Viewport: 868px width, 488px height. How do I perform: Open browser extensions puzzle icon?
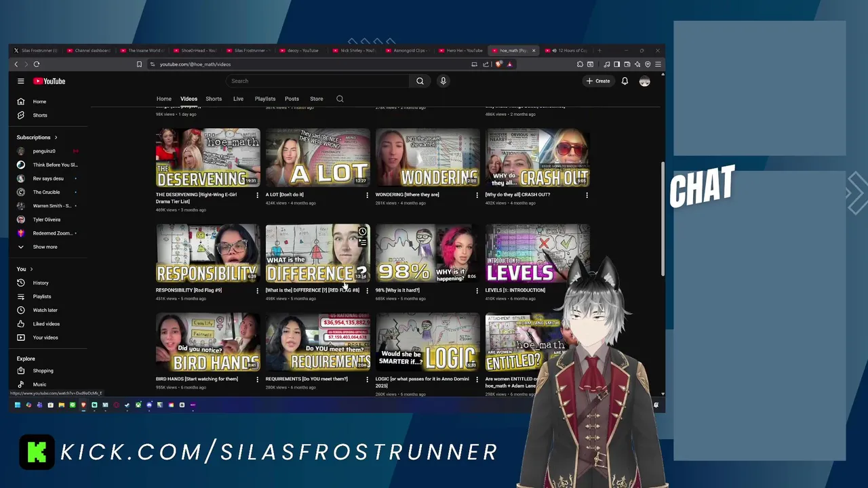[x=580, y=64]
